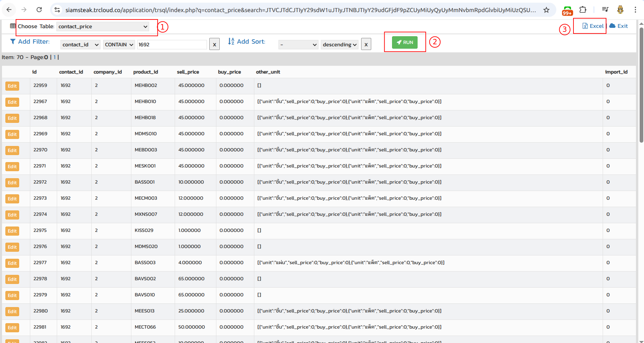Image resolution: width=644 pixels, height=343 pixels.
Task: Open the browser profile avatar
Action: (x=620, y=10)
